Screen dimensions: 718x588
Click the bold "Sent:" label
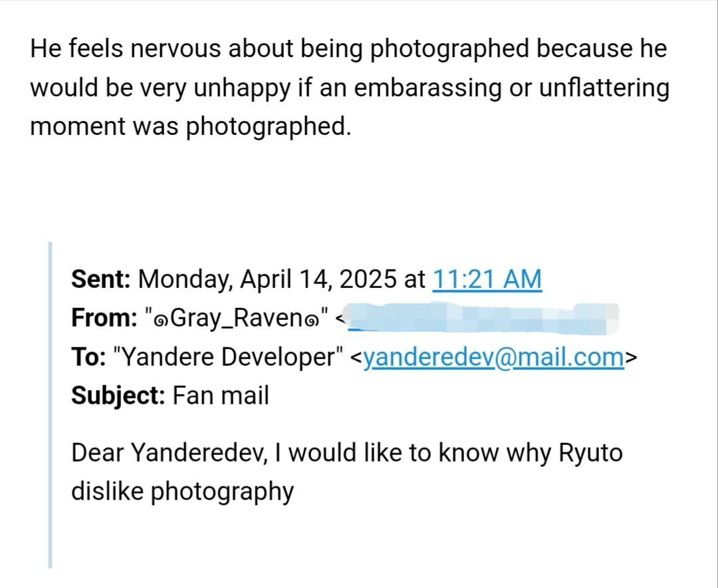101,279
